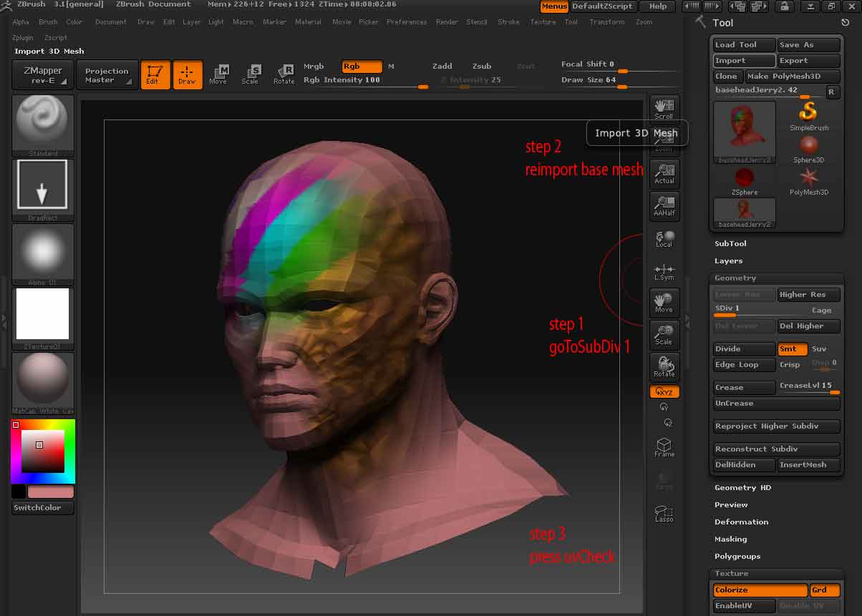Click the Move view icon on right shelf
This screenshot has height=616, width=862.
[x=664, y=301]
